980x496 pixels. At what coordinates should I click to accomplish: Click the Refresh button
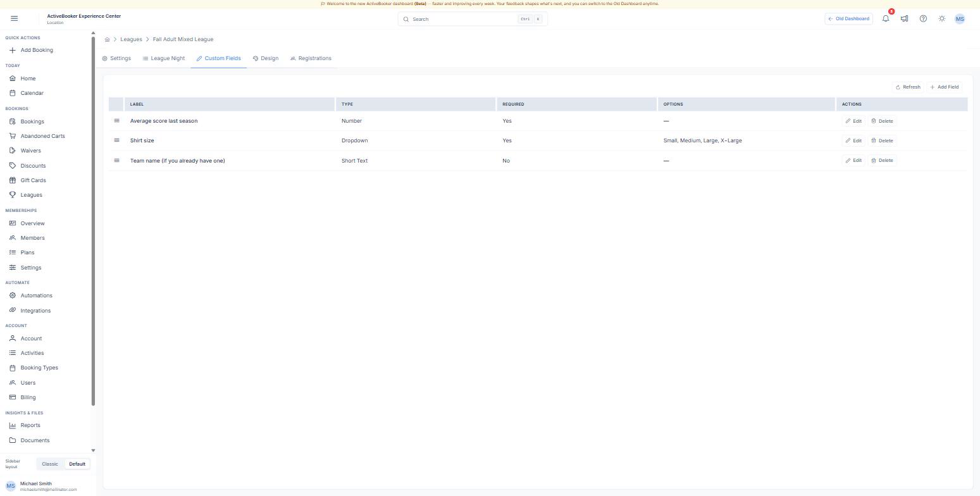click(908, 87)
